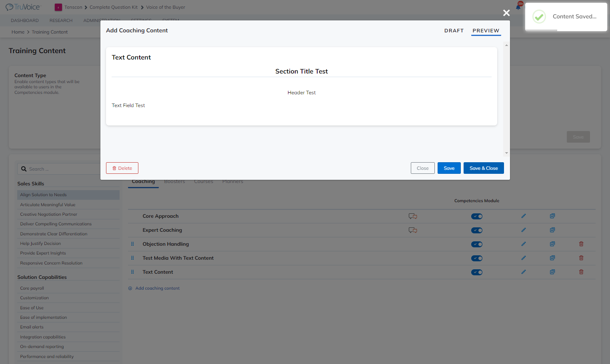Open the RESEARCH menu
This screenshot has height=364, width=610.
61,20
